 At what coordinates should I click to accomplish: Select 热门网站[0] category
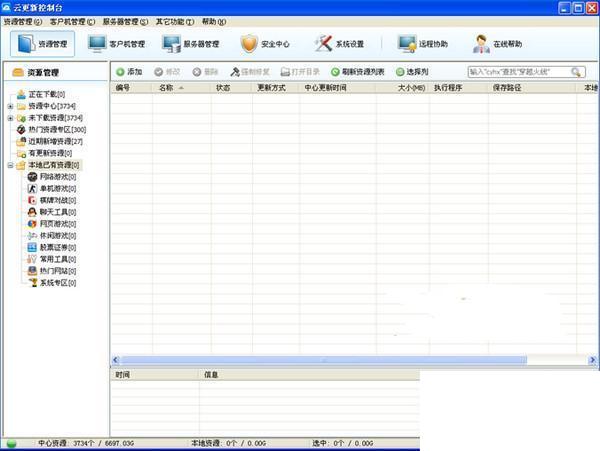[58, 271]
